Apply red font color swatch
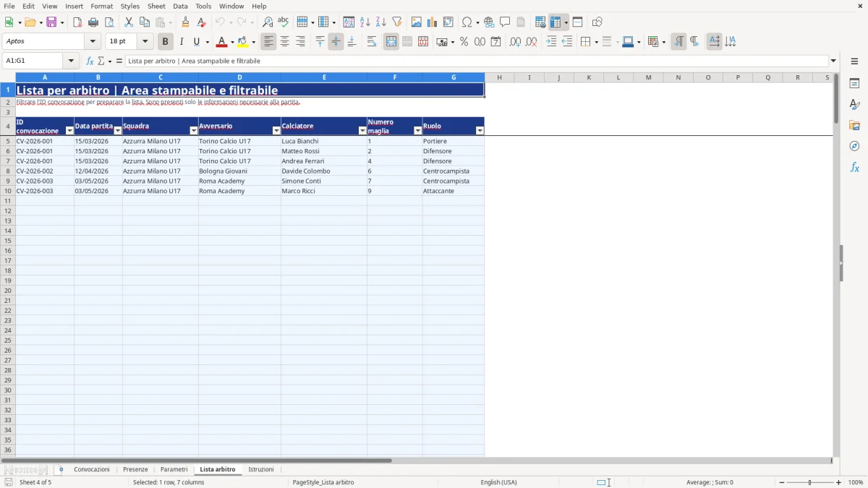The height and width of the screenshot is (488, 868). (221, 42)
